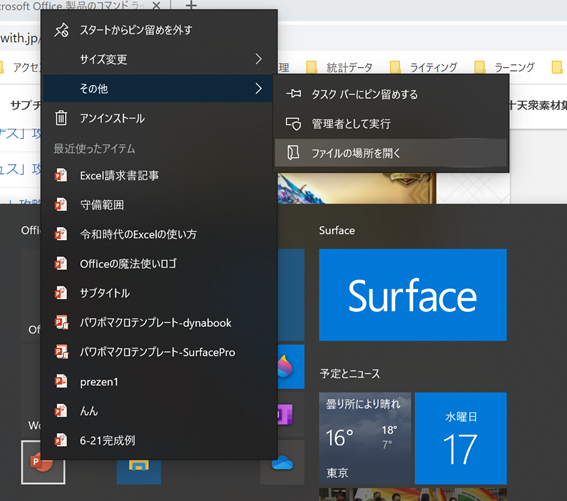The width and height of the screenshot is (567, 501).
Task: Click the file icon beside Officeの魔法使いロゴ
Action: click(61, 263)
